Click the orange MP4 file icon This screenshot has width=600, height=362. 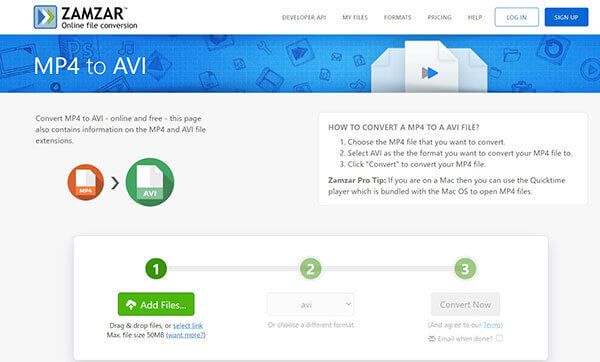click(x=85, y=183)
